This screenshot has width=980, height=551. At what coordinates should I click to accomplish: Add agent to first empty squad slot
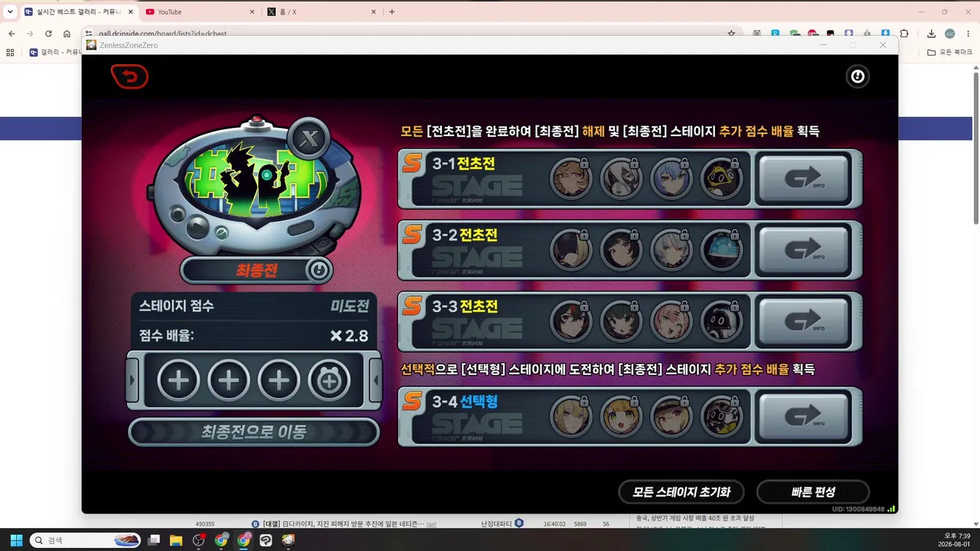(x=178, y=380)
